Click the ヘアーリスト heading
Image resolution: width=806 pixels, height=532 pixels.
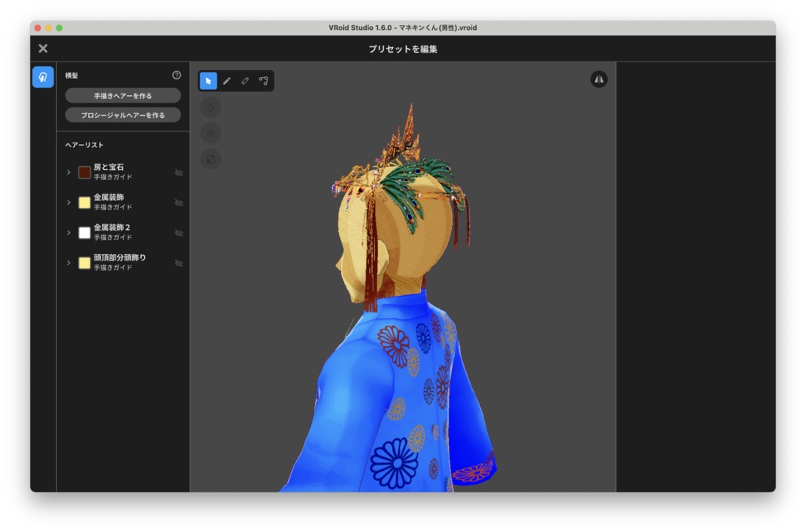(x=84, y=145)
